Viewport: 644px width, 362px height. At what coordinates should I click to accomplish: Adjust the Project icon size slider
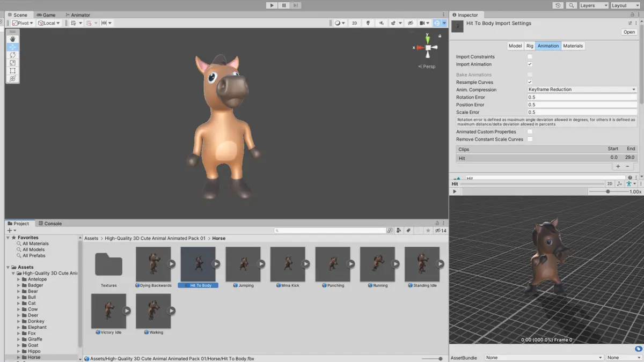(x=432, y=359)
